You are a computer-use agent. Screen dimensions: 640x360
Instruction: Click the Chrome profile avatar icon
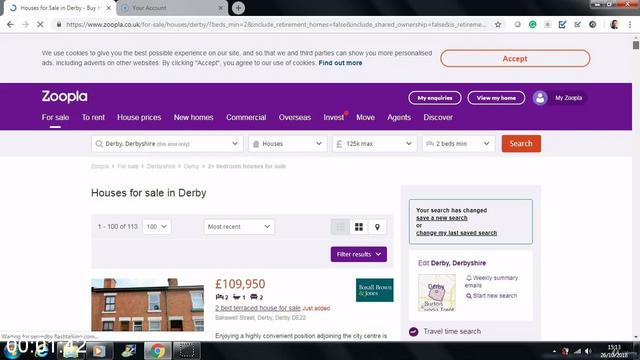click(614, 24)
